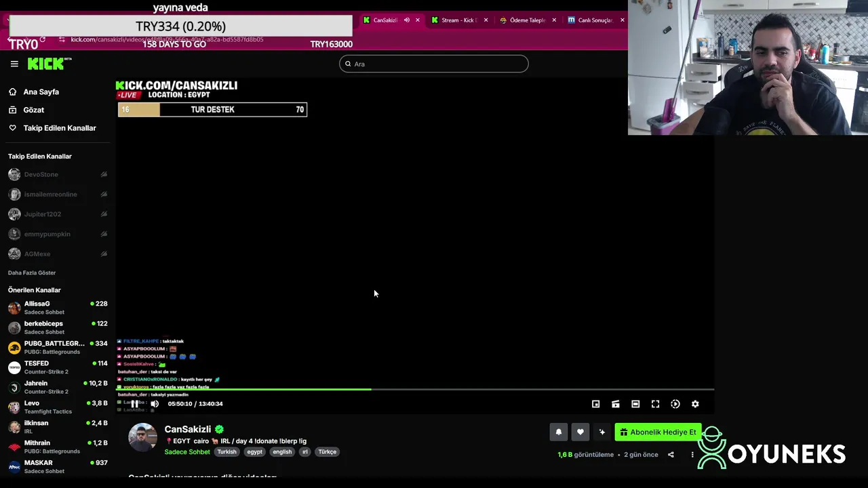Open CanSakizli channel name link
The width and height of the screenshot is (868, 488).
pos(188,429)
